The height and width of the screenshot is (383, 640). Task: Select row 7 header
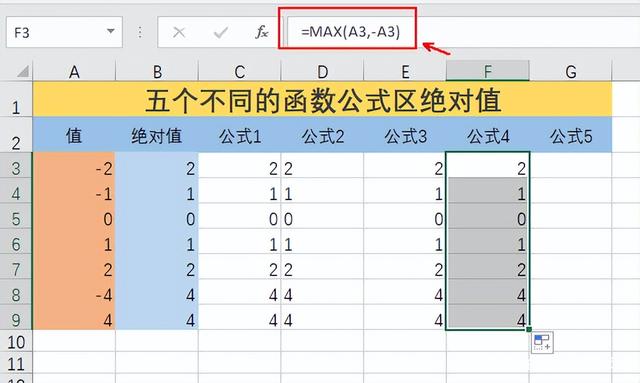click(x=16, y=267)
